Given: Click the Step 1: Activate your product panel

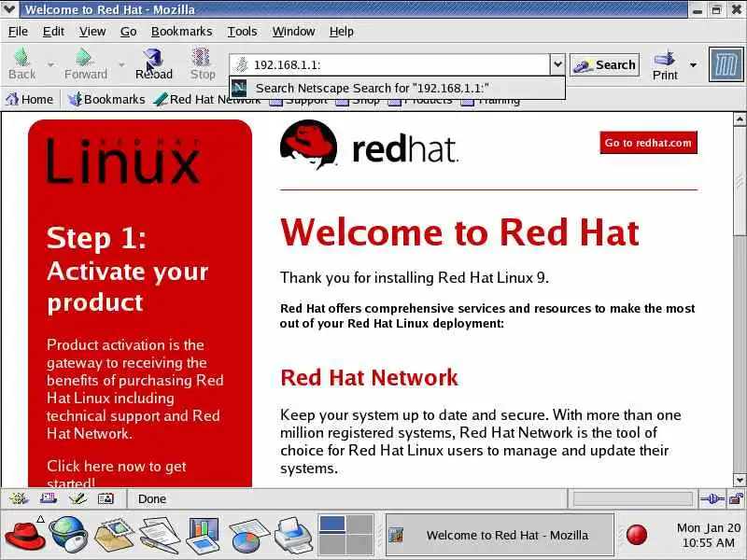Looking at the screenshot, I should (x=139, y=302).
